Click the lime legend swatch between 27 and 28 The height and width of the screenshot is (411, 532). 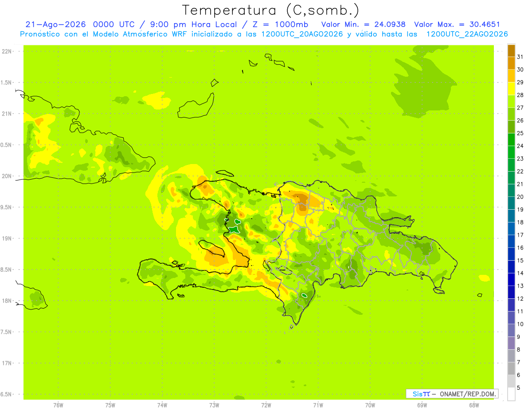pos(511,102)
